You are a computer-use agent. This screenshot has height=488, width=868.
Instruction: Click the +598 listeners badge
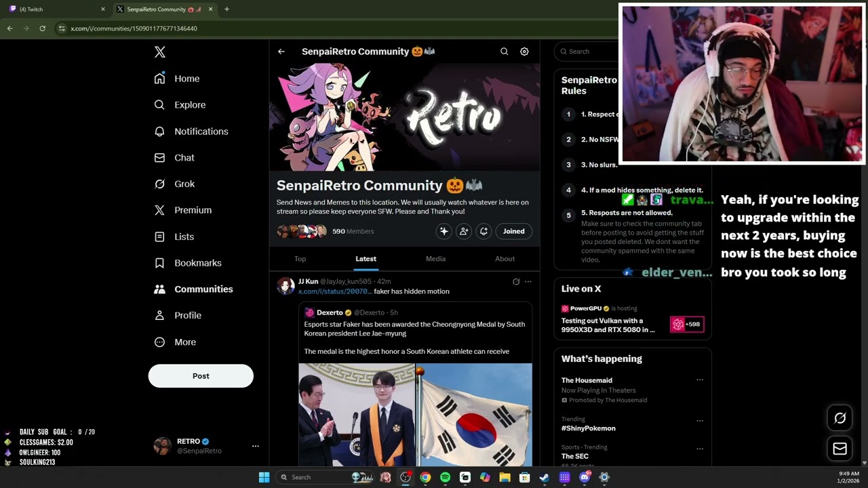coord(687,325)
